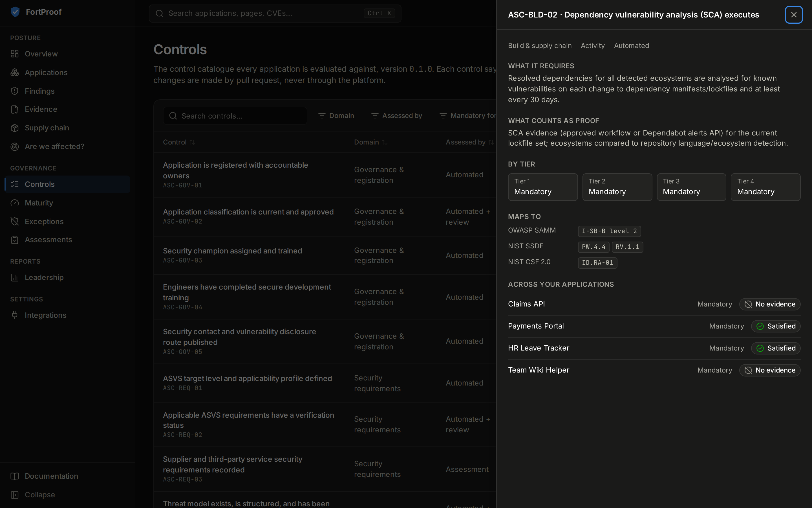
Task: Click the Tier 1 Mandatory card
Action: click(x=542, y=187)
